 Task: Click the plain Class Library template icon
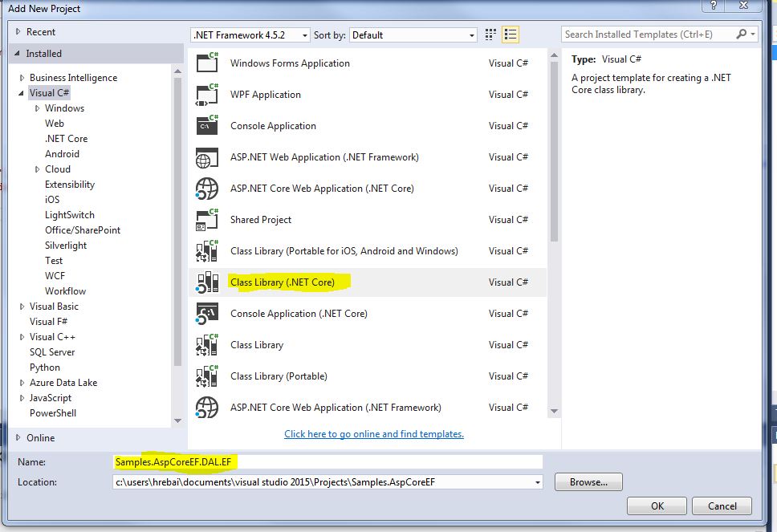[207, 345]
